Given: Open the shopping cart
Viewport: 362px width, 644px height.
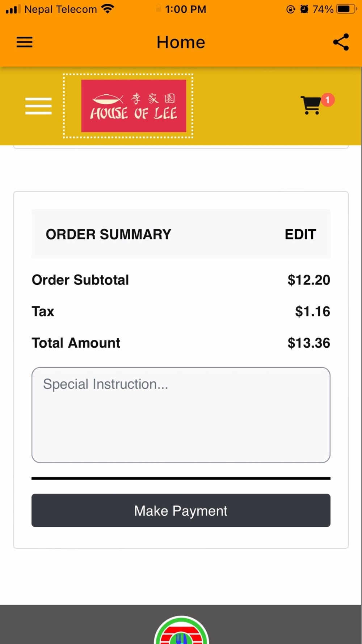Looking at the screenshot, I should (x=311, y=105).
